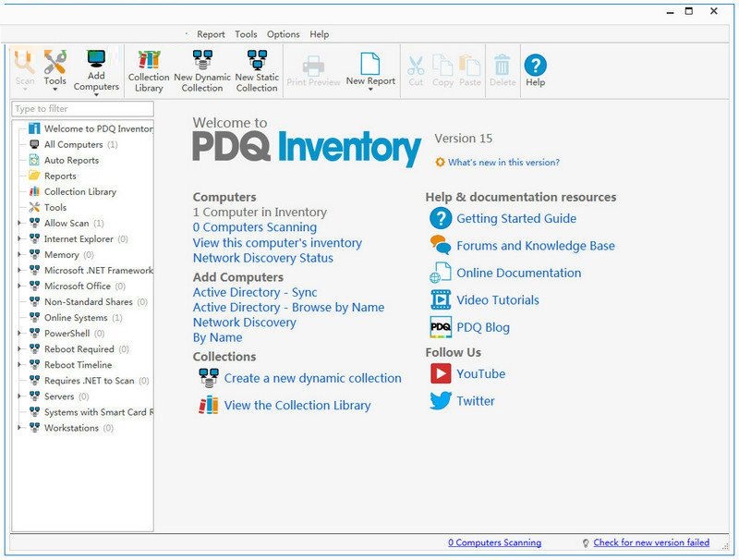
Task: Open the New Report dropdown arrow
Action: (x=370, y=89)
